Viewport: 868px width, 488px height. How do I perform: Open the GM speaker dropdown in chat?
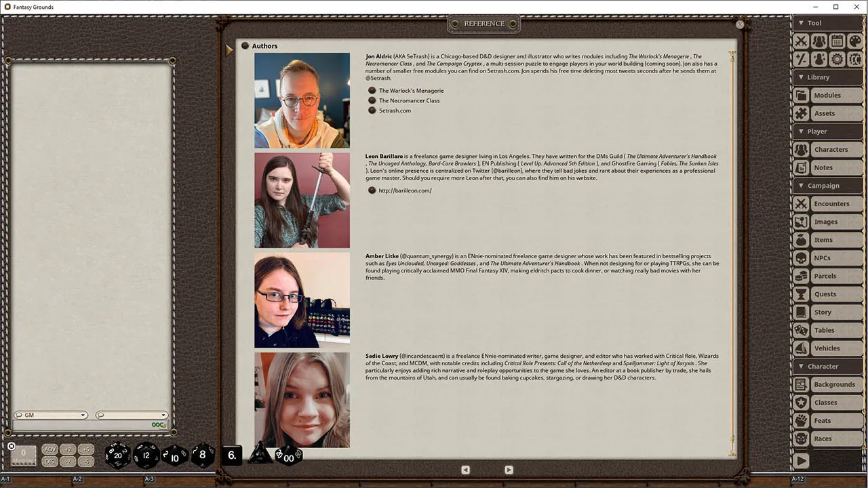pos(51,415)
